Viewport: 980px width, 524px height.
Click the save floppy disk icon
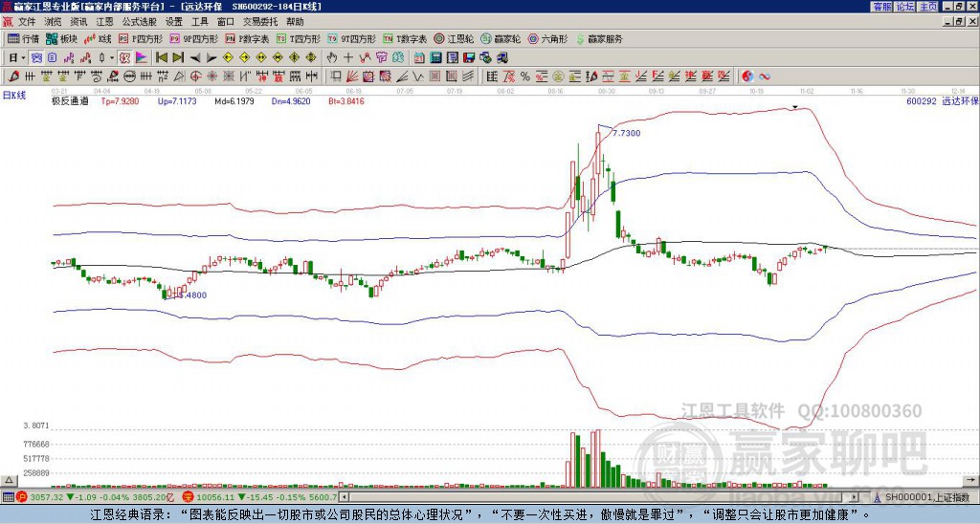pyautogui.click(x=469, y=58)
